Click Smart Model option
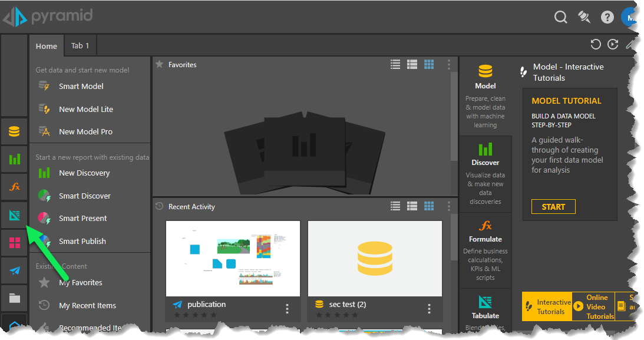644x340 pixels. click(x=81, y=86)
